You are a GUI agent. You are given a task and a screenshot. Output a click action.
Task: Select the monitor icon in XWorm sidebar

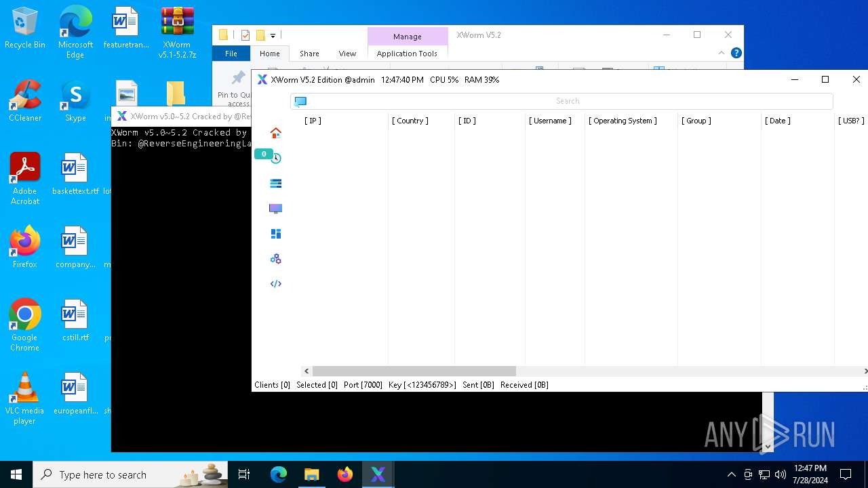click(275, 209)
